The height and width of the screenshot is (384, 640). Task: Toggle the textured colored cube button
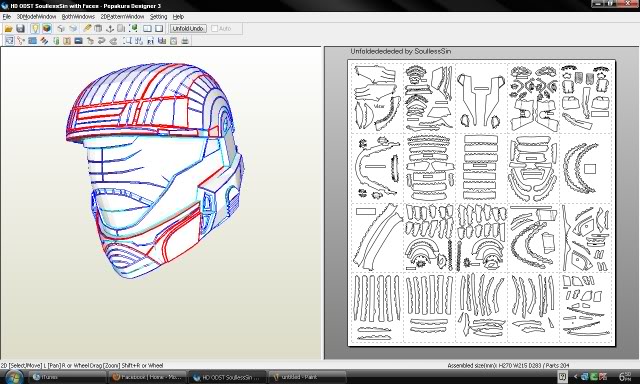47,29
